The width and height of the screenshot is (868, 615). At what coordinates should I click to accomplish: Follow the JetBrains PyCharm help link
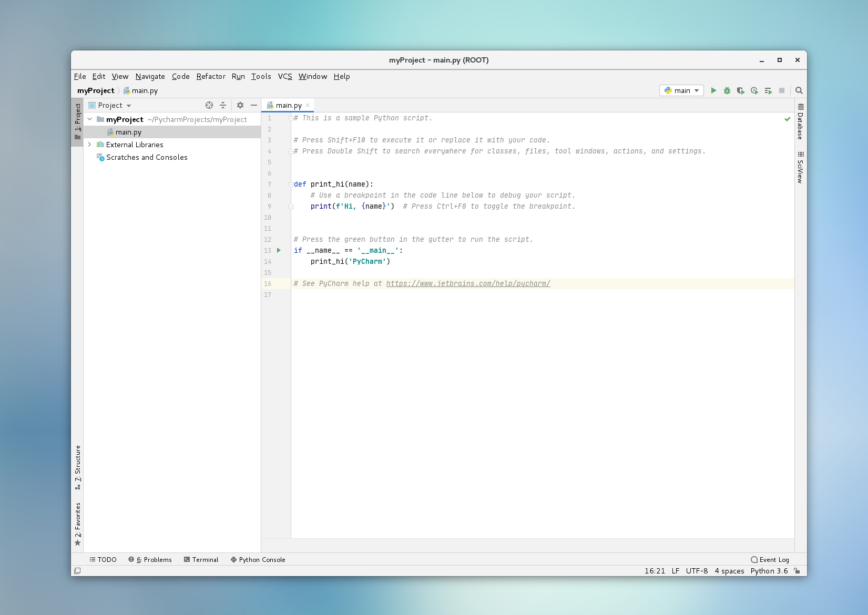[468, 283]
